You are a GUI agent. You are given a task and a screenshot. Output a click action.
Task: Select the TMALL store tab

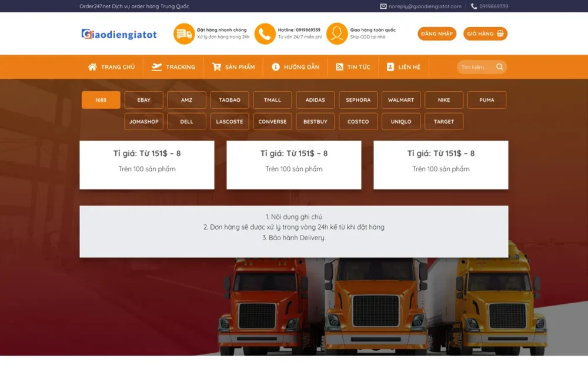(272, 100)
